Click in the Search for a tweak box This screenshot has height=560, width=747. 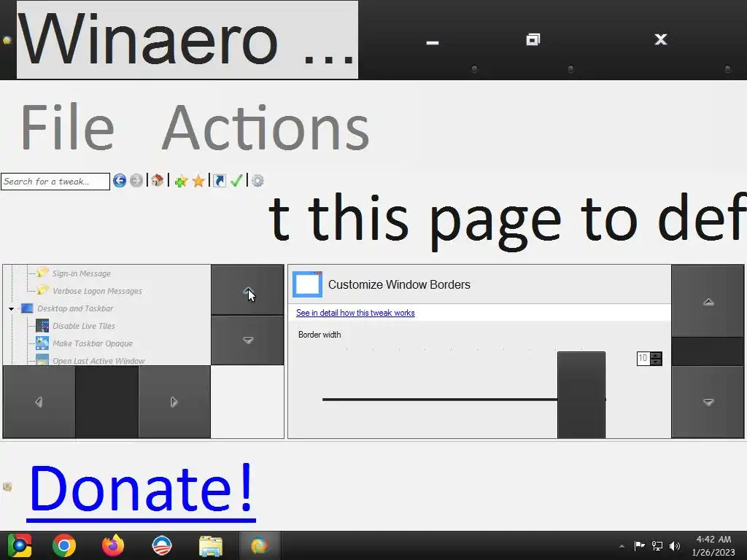pyautogui.click(x=55, y=182)
